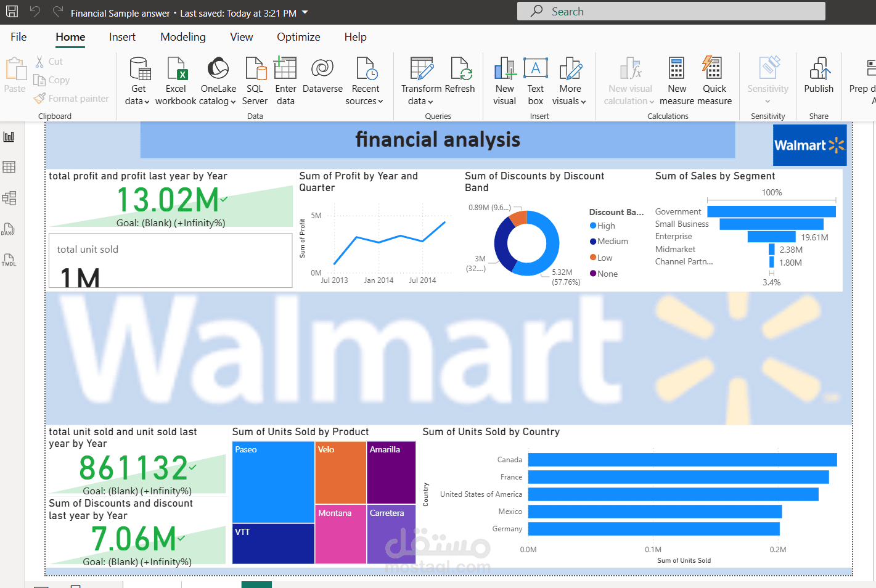Screen dimensions: 876x588
Task: Select the France bar in country chart
Action: (x=679, y=477)
